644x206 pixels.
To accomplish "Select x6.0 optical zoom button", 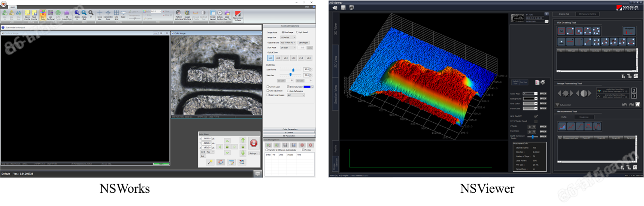I will point(309,58).
